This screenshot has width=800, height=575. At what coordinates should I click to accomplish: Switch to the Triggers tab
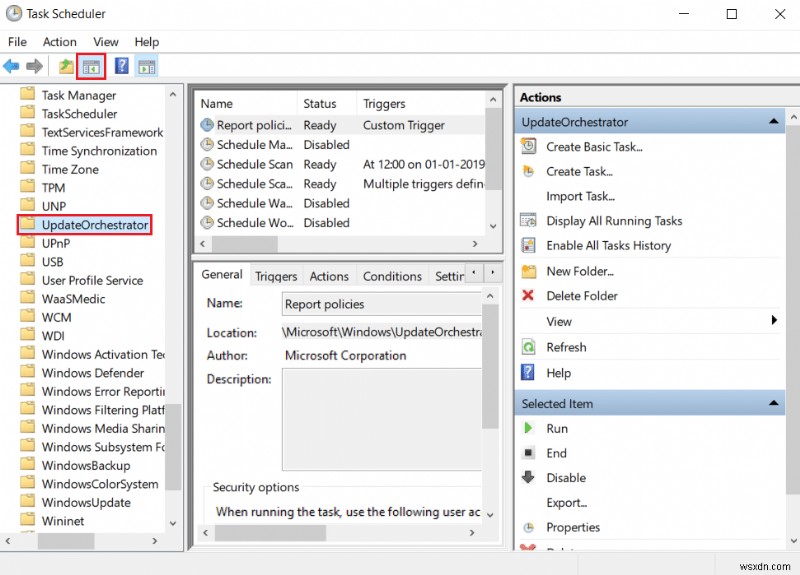[276, 276]
